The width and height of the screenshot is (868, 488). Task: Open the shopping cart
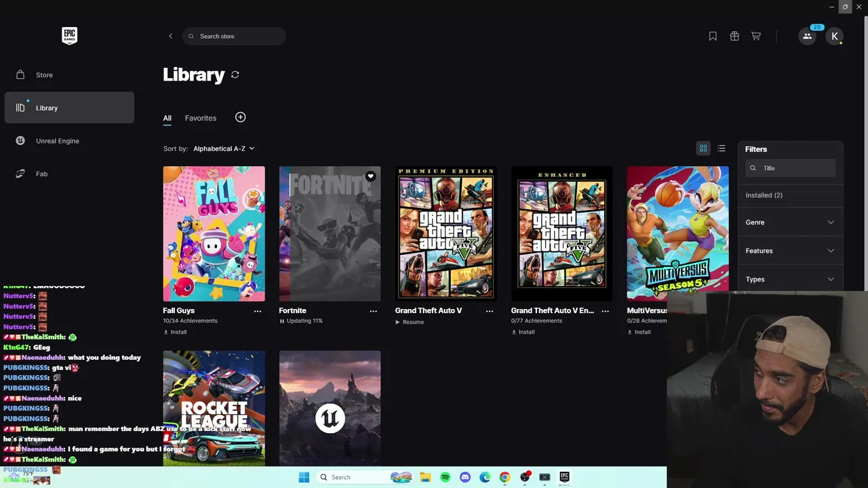tap(756, 36)
